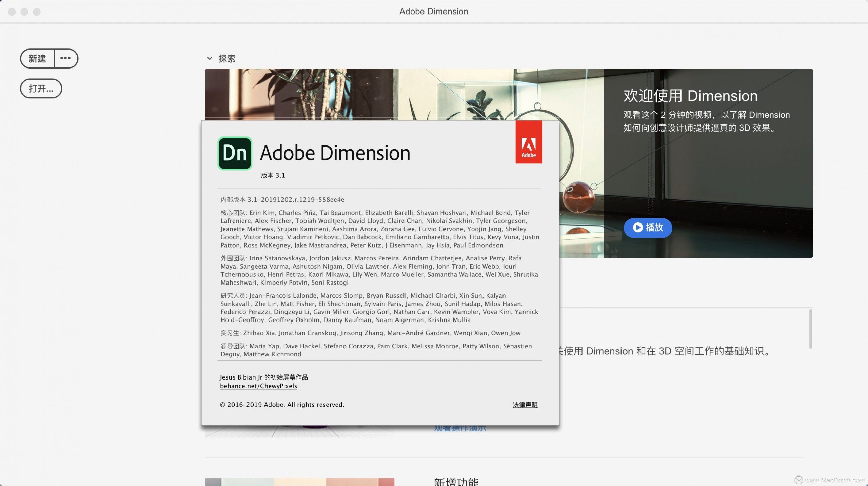Open the 法律声明 legal notice link
This screenshot has width=868, height=486.
[x=525, y=405]
